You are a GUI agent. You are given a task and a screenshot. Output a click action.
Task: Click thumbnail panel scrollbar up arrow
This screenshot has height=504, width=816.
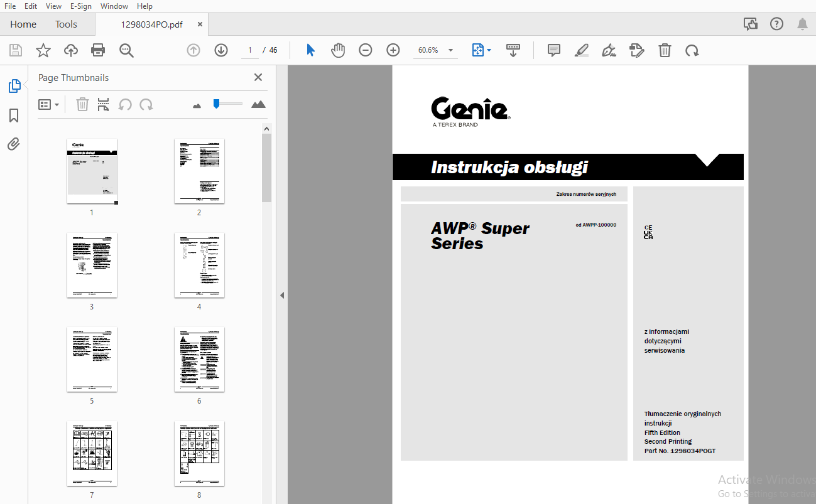[x=266, y=129]
